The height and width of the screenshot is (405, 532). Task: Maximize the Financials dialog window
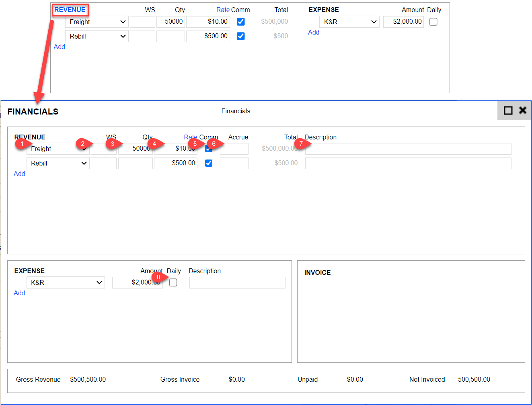coord(508,110)
